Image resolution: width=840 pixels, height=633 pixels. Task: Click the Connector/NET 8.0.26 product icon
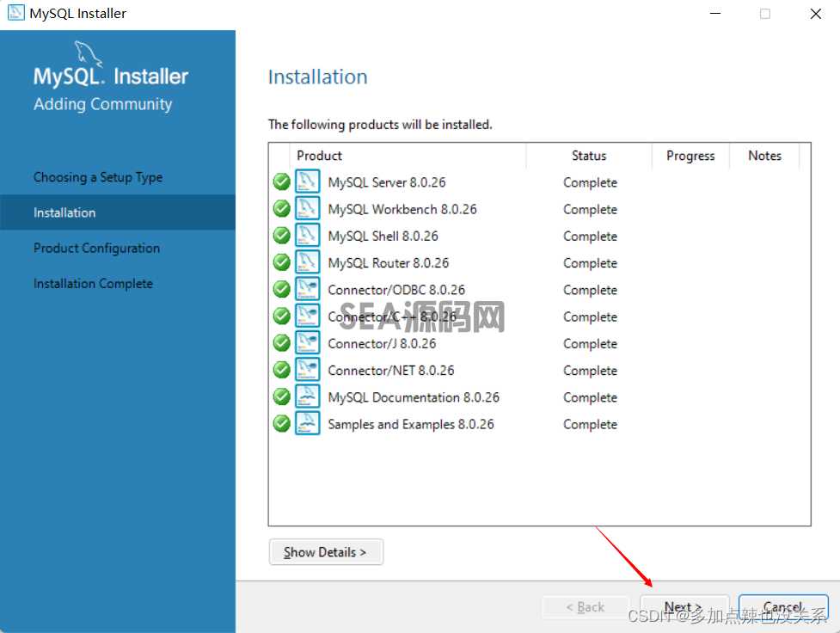[308, 369]
